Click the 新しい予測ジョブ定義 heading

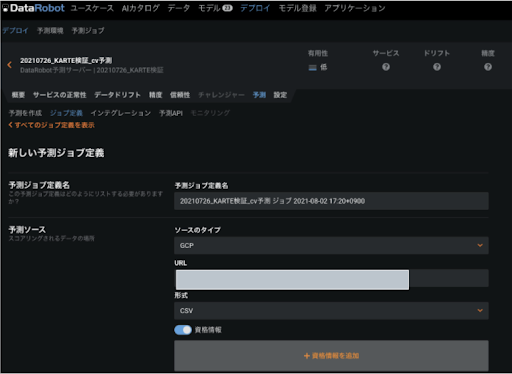(56, 153)
